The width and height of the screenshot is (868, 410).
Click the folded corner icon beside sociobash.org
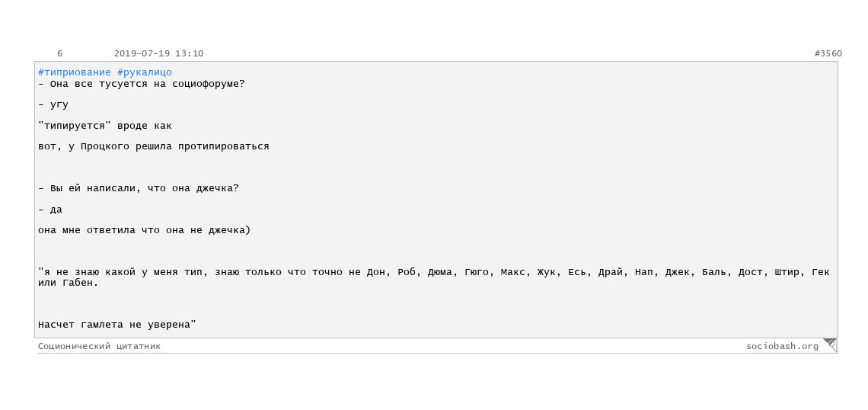coord(830,345)
